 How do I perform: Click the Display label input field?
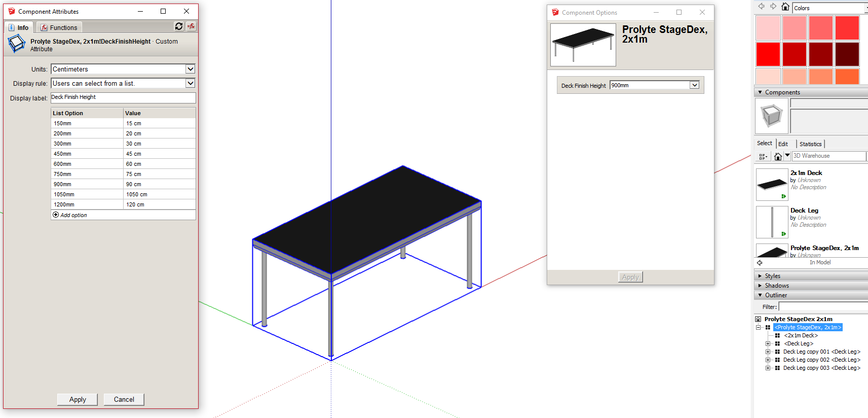pyautogui.click(x=123, y=97)
